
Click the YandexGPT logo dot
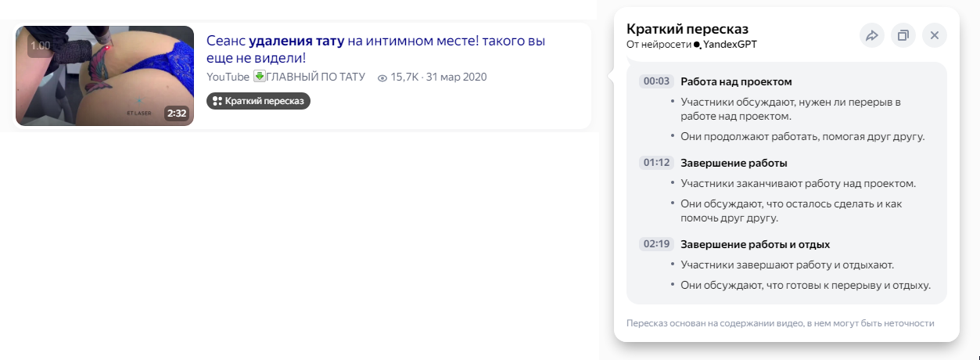[x=697, y=45]
